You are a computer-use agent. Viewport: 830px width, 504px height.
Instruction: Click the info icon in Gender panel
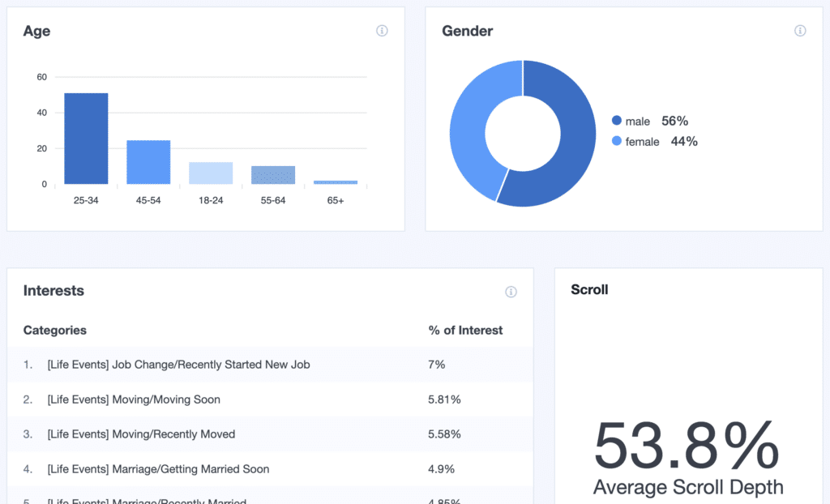tap(800, 31)
